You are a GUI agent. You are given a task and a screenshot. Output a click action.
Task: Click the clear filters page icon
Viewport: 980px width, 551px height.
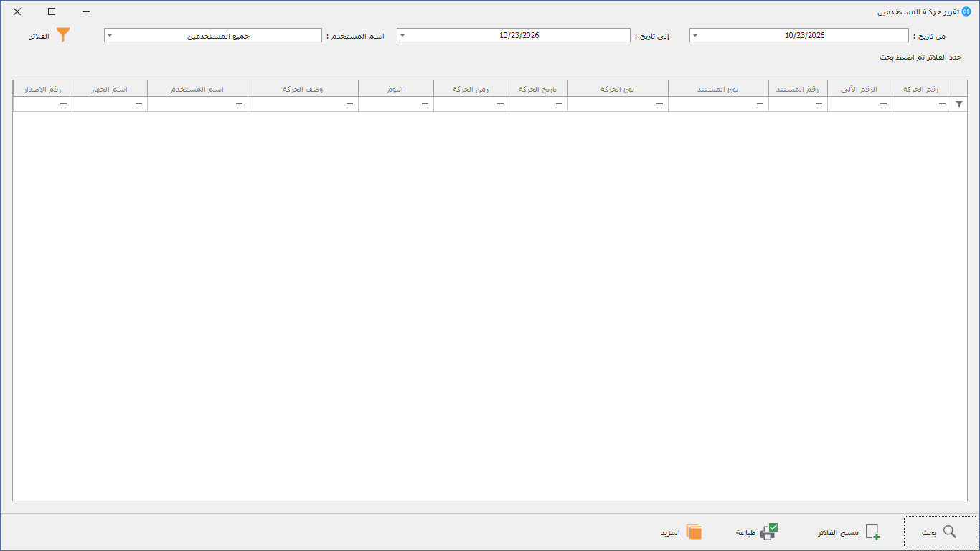pyautogui.click(x=872, y=532)
